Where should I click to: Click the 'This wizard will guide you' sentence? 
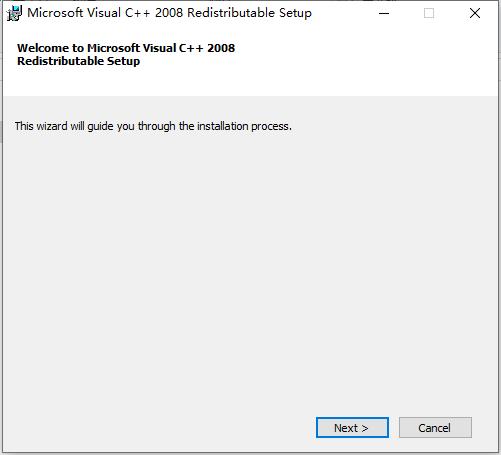(x=153, y=126)
